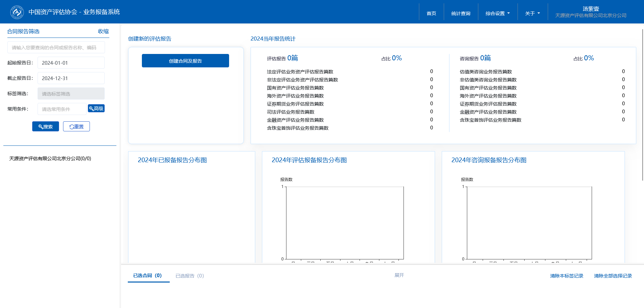
Task: Open the 常用条件 selector
Action: click(62, 109)
